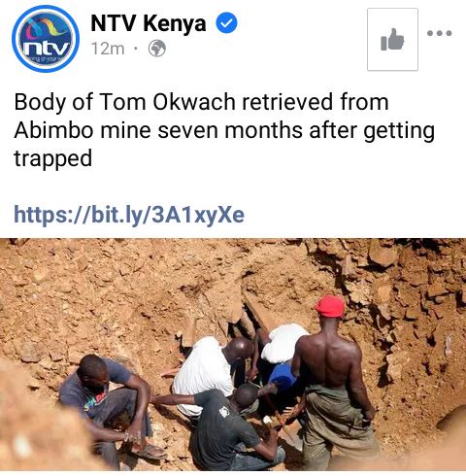
Task: Open the NTV Kenya page name
Action: 149,23
